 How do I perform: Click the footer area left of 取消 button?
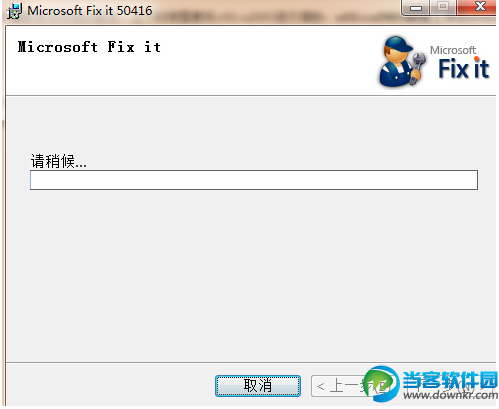tap(110, 385)
